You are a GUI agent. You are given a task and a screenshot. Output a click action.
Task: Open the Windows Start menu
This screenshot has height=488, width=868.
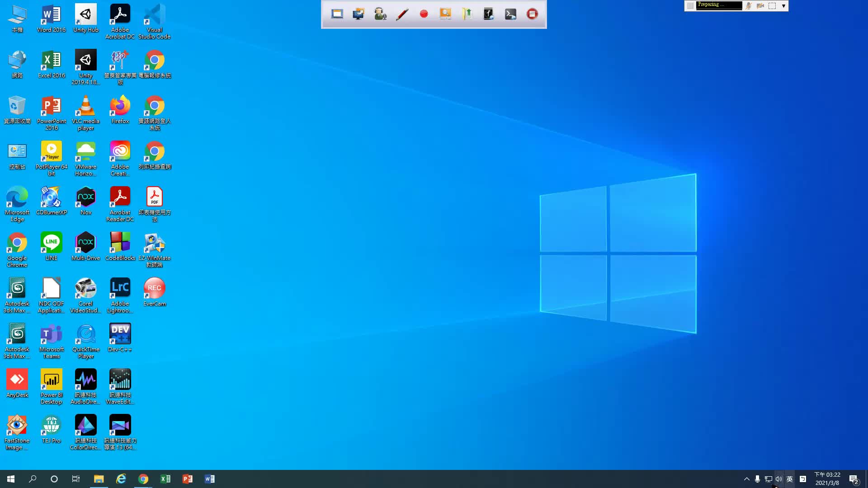click(11, 479)
